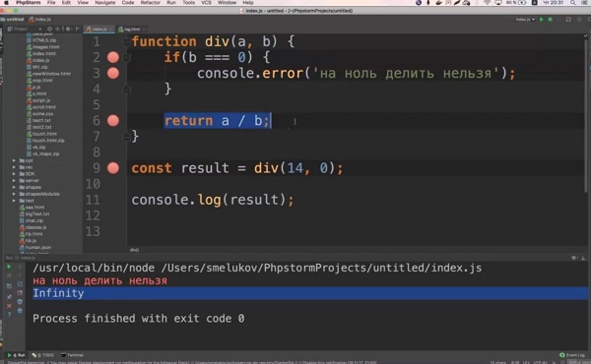Remove the breakpoint on line 6
Screen dimensions: 591x364
tap(113, 120)
